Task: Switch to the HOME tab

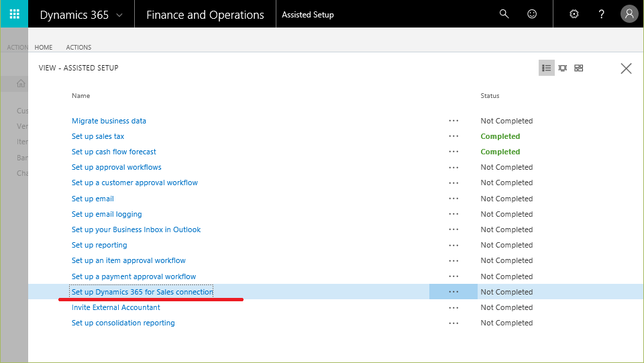Action: (44, 47)
